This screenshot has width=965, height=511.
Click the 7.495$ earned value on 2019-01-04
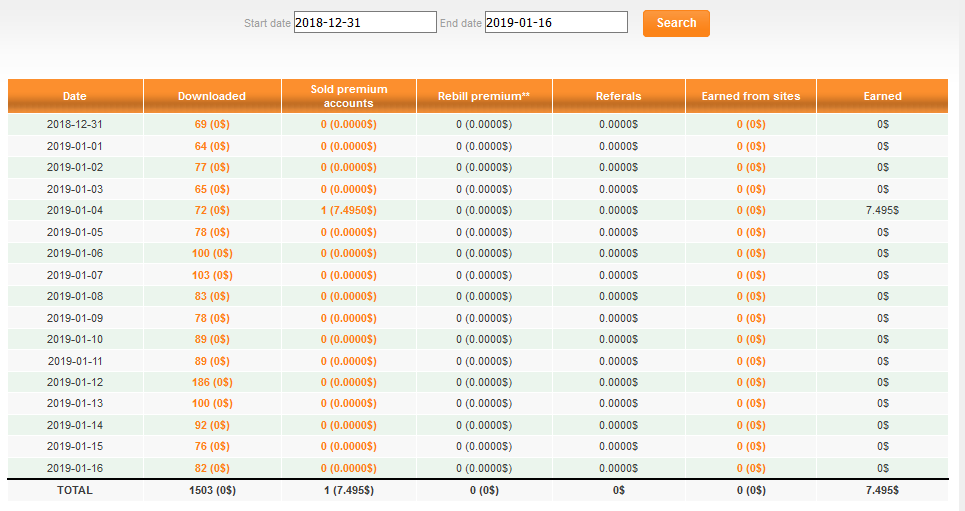pos(883,211)
